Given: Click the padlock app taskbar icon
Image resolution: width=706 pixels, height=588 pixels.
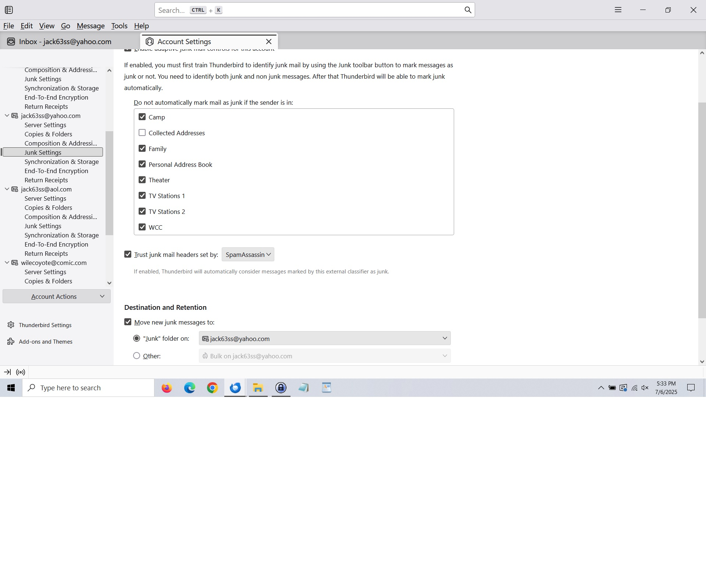Looking at the screenshot, I should [281, 388].
